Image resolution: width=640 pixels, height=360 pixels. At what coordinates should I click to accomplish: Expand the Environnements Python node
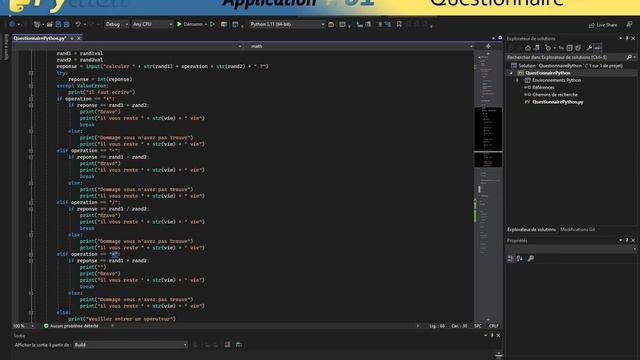[518, 80]
